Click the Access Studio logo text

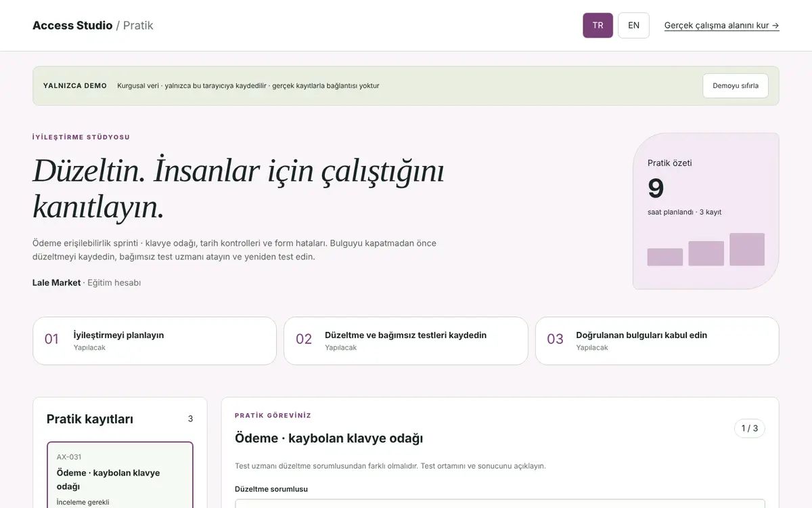click(72, 26)
